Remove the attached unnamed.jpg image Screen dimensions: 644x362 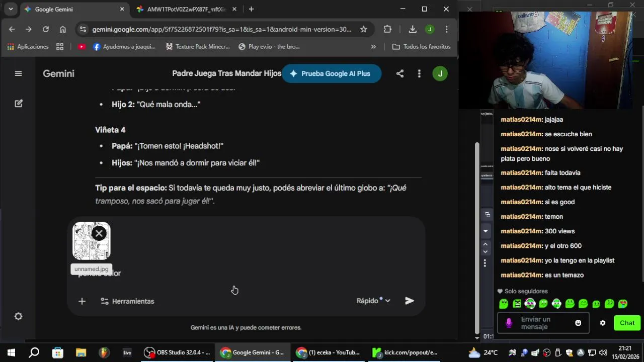point(99,233)
